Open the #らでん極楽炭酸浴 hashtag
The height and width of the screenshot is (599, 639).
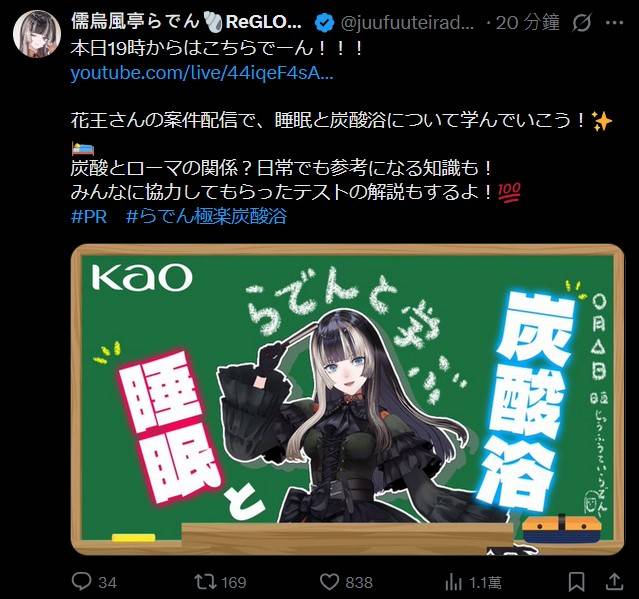(206, 216)
